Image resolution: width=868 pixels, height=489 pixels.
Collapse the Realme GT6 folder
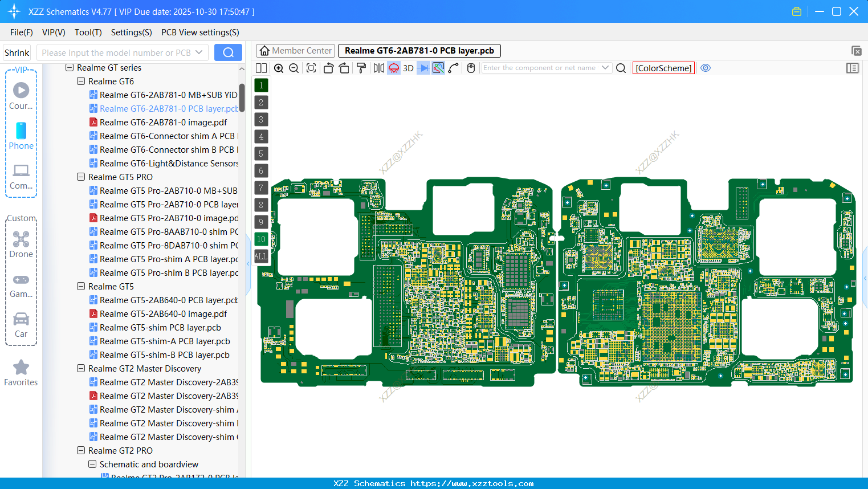click(x=81, y=81)
